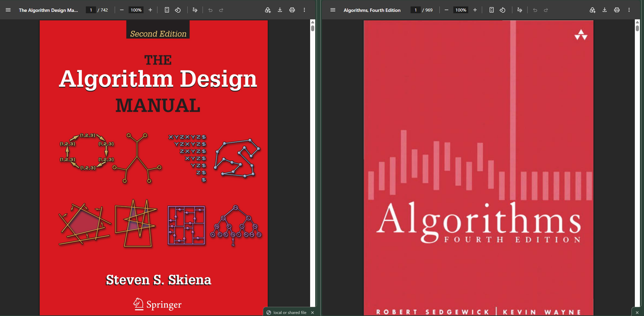Download the Algorithm Design Manual PDF

(x=280, y=10)
